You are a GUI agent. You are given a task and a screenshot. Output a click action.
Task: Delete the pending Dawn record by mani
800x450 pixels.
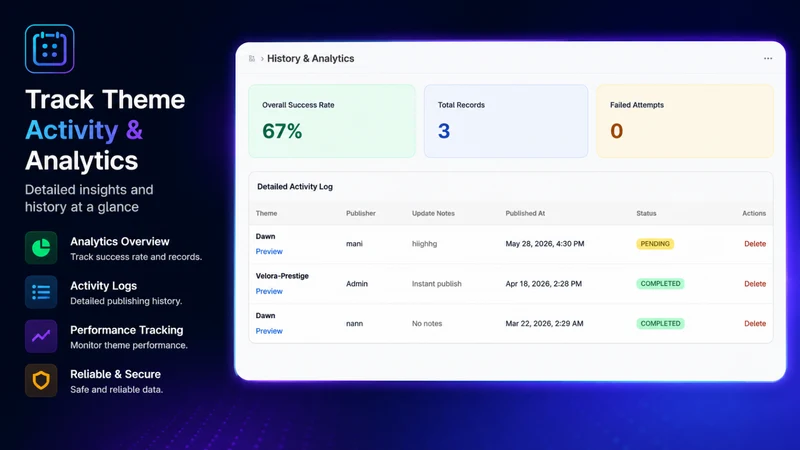coord(755,244)
